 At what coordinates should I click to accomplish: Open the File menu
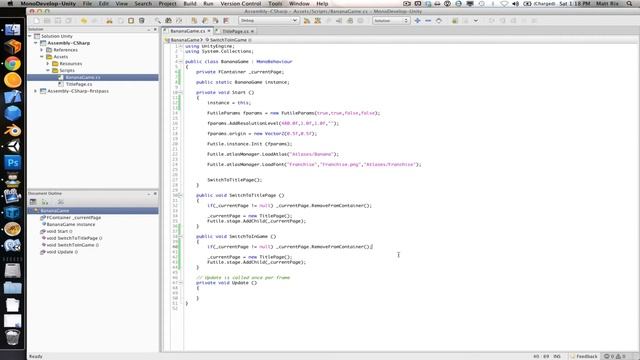click(87, 4)
